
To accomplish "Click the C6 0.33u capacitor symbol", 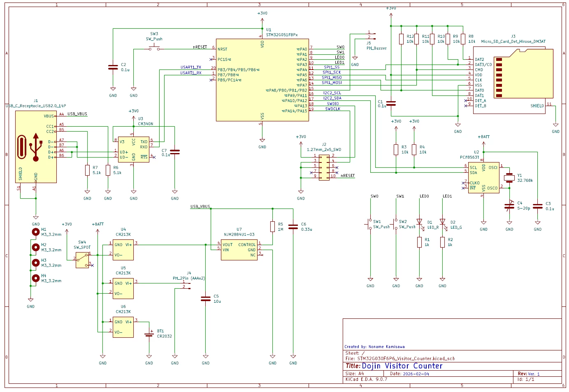I will point(293,227).
